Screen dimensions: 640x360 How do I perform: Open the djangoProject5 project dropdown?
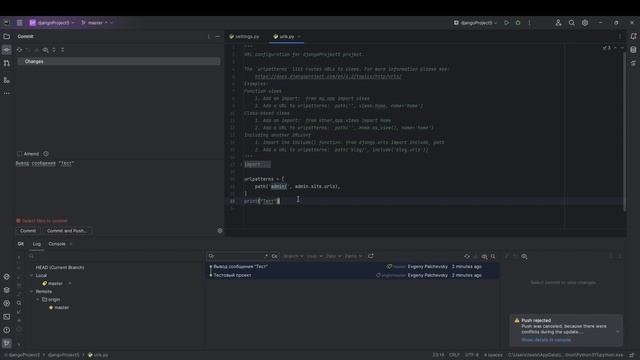[52, 23]
